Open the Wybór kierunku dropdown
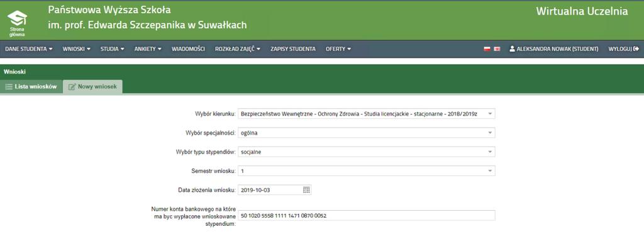Image resolution: width=644 pixels, height=234 pixels. (367, 113)
